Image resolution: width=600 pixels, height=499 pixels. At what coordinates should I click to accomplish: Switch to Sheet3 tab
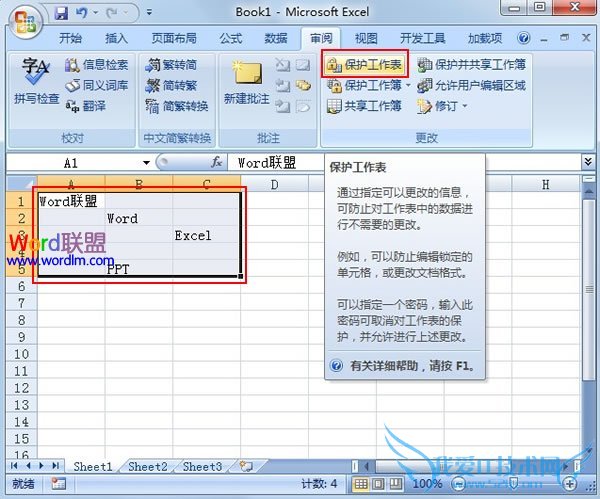(202, 466)
